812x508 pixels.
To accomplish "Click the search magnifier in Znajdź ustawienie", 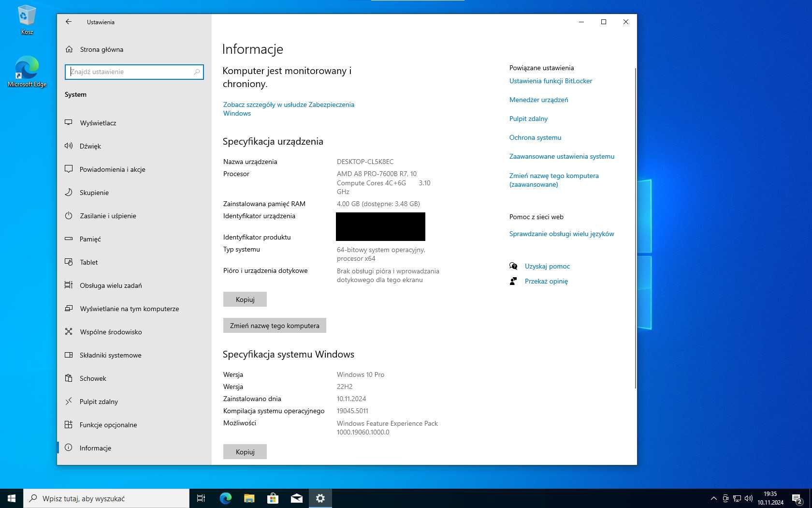I will tap(197, 72).
